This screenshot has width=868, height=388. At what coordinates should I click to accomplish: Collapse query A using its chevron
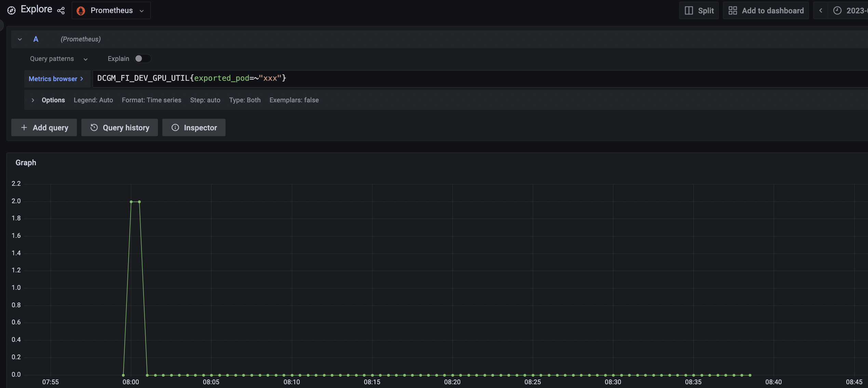point(19,39)
